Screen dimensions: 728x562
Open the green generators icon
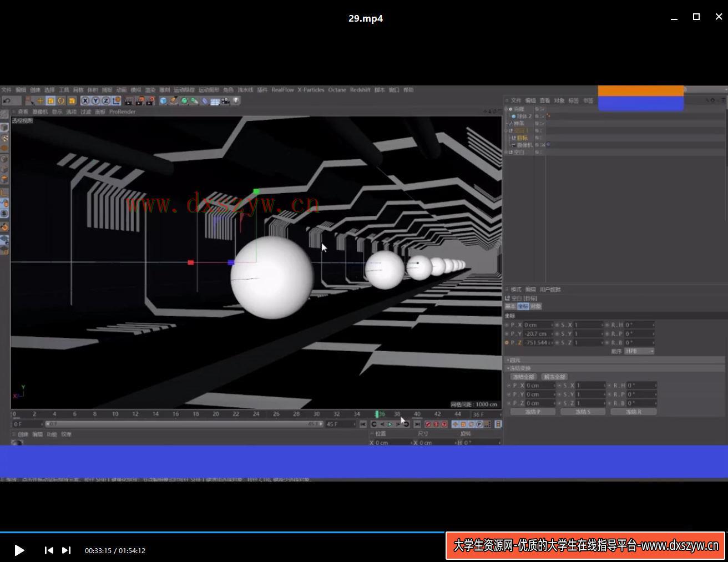(x=184, y=100)
